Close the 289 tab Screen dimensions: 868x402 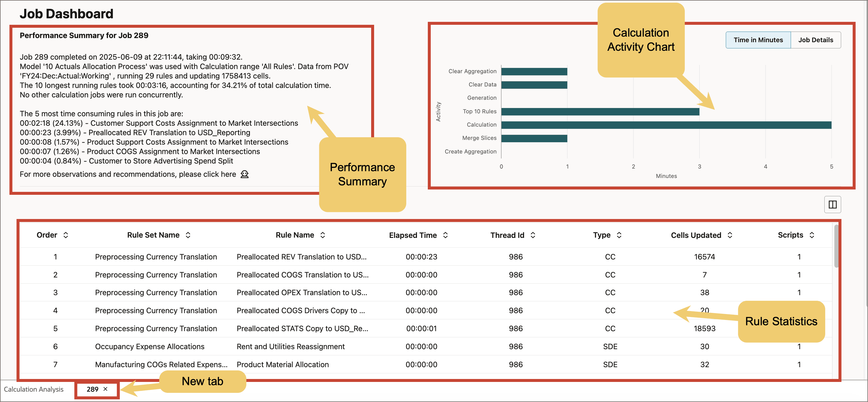105,389
